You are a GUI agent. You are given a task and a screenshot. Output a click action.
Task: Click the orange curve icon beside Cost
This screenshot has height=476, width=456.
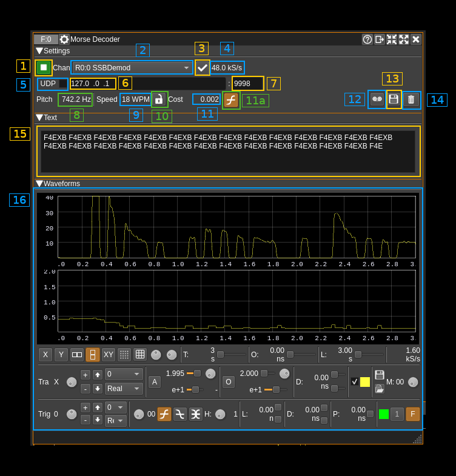point(230,99)
